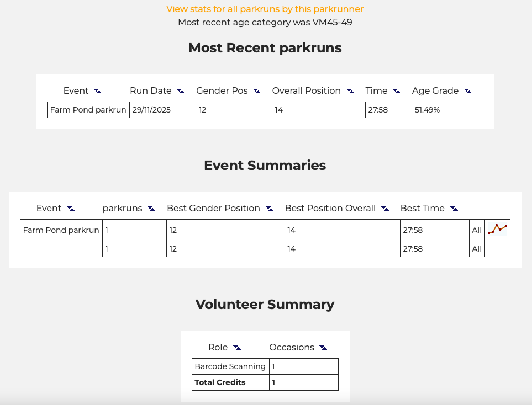532x405 pixels.
Task: Click Best Time sort icon
Action: pos(454,209)
